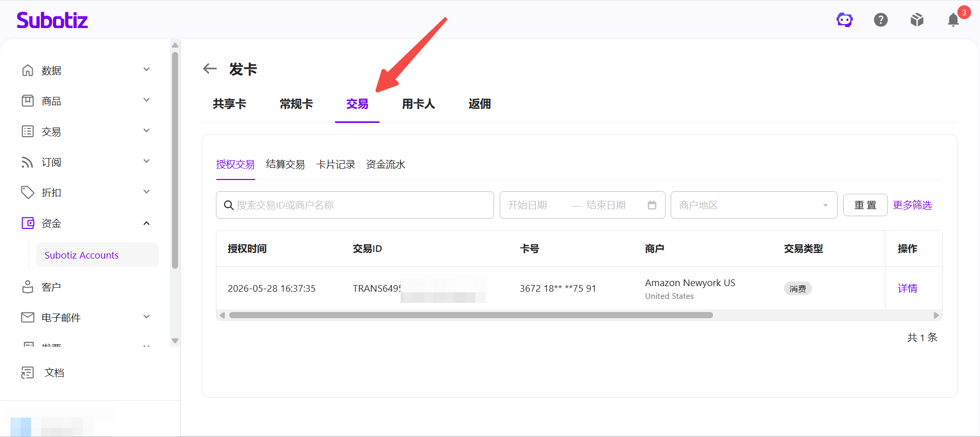Expand the 商品 sidebar menu chevron
Image resolution: width=980 pixels, height=437 pixels.
(x=146, y=100)
